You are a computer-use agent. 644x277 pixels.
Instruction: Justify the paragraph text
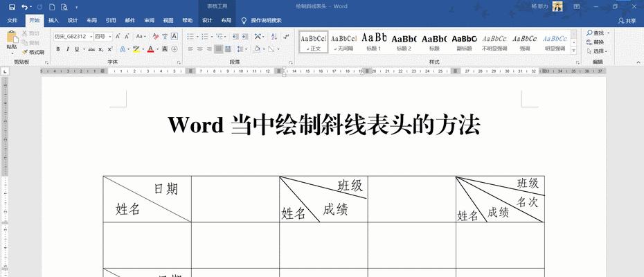point(219,49)
